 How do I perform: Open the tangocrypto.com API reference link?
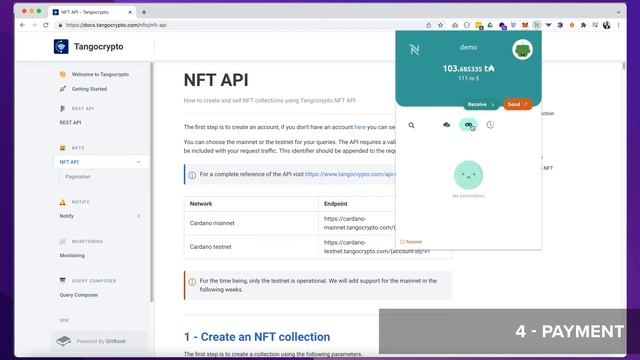(349, 174)
